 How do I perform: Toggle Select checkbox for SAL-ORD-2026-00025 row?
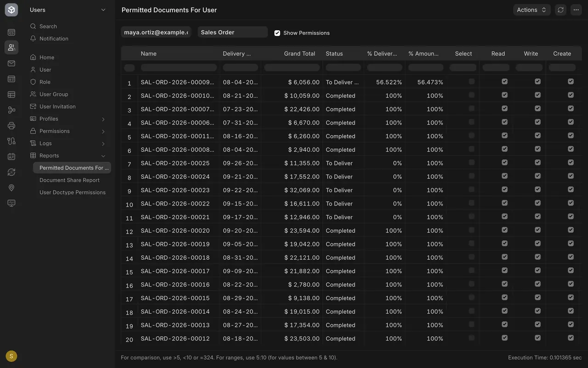471,162
